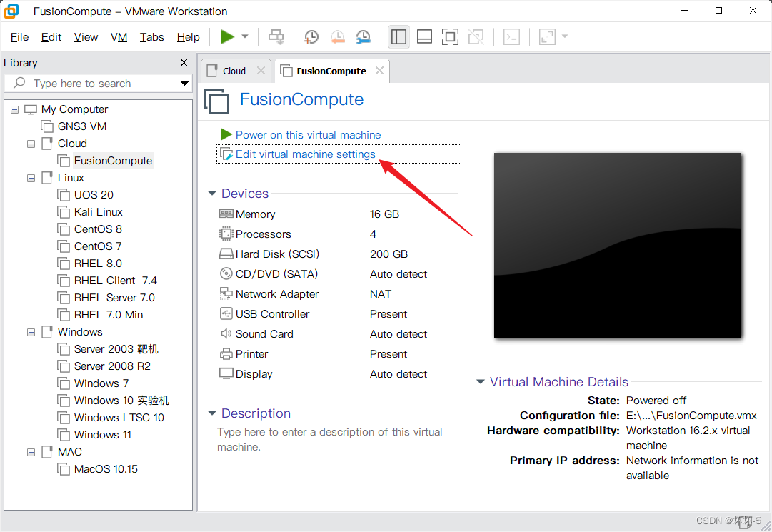The width and height of the screenshot is (772, 532).
Task: Click the Hard Disk (SCSI) device icon
Action: click(226, 254)
